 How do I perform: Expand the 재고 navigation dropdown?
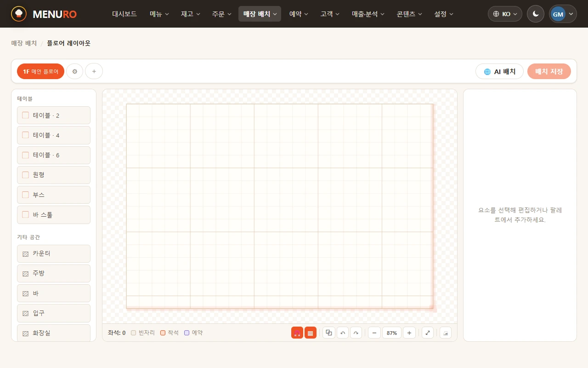tap(191, 14)
